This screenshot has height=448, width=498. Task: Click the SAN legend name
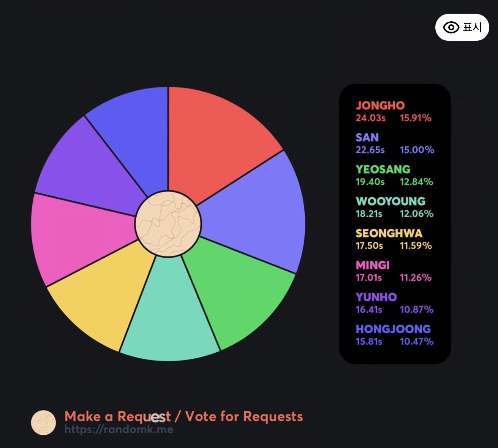pyautogui.click(x=367, y=138)
